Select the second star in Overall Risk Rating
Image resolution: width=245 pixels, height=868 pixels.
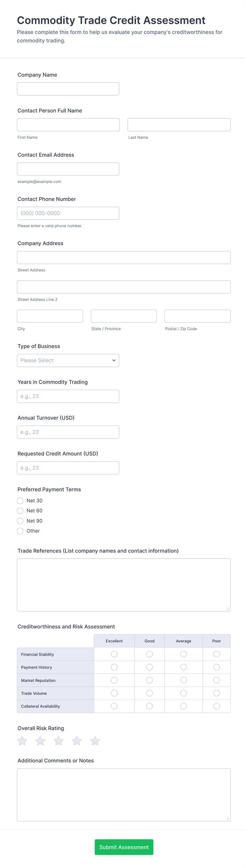click(41, 741)
